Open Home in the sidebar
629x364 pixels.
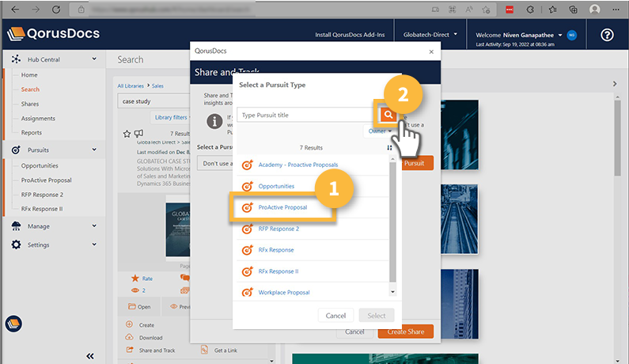[x=29, y=74]
